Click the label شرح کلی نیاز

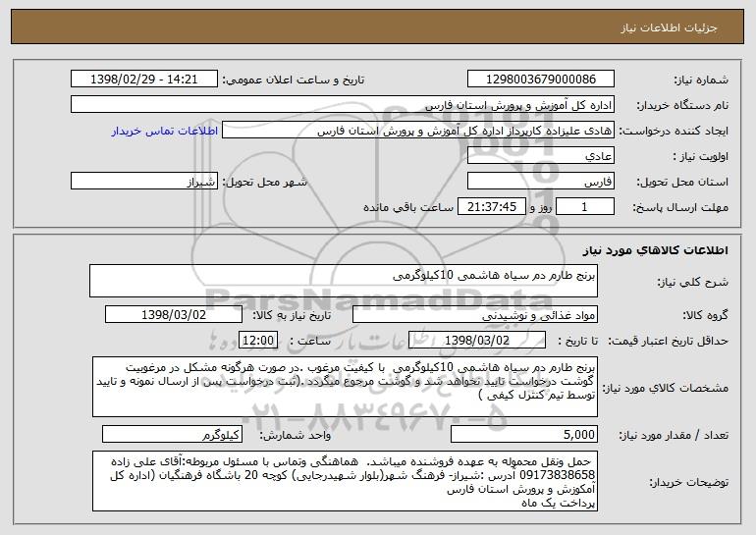click(693, 282)
